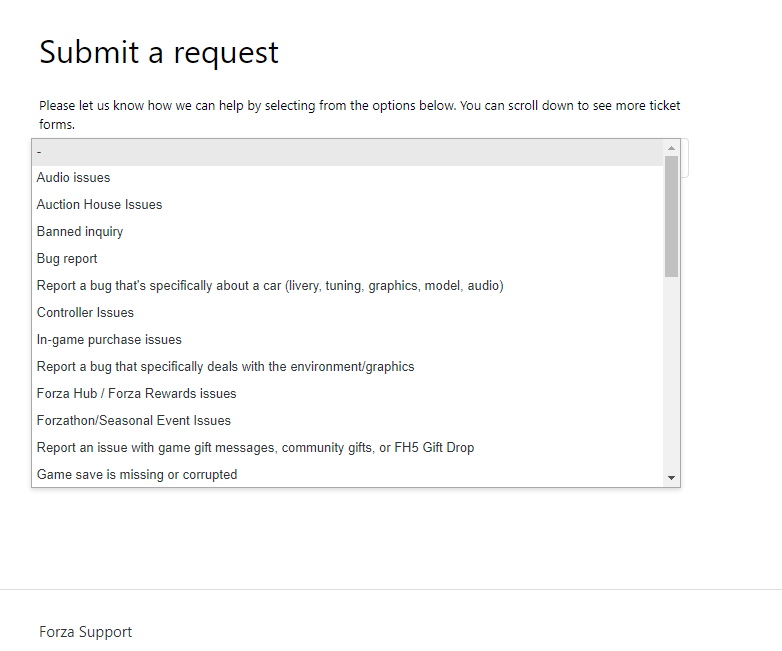This screenshot has height=651, width=782.
Task: Select the blank dash option
Action: point(350,152)
